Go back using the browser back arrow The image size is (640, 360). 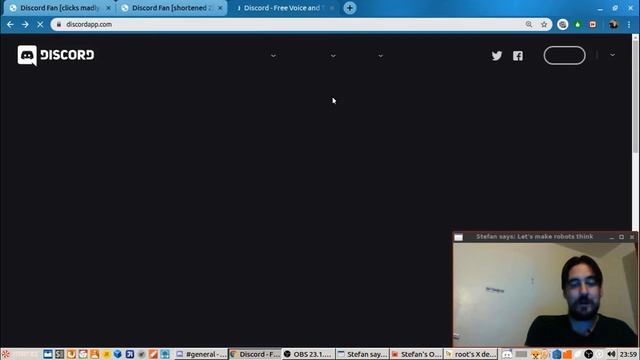(10, 24)
